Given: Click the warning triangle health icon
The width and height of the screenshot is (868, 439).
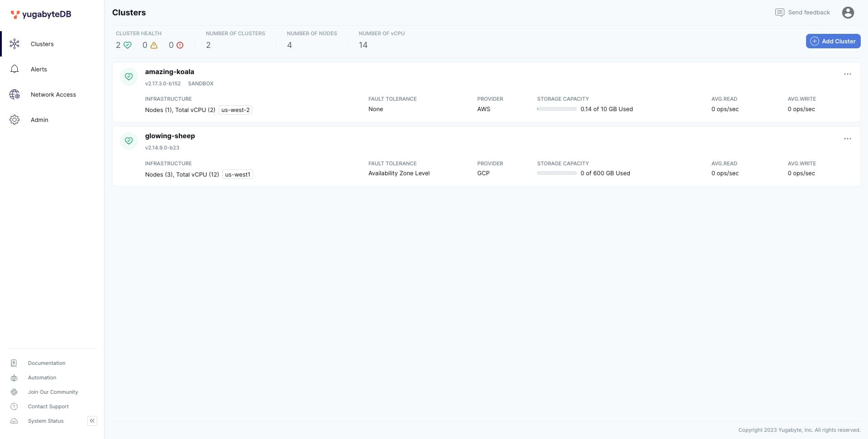Looking at the screenshot, I should click(154, 45).
